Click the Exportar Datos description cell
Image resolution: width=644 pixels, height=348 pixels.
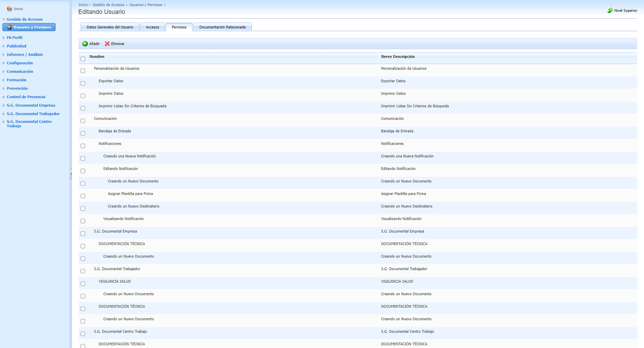(393, 81)
